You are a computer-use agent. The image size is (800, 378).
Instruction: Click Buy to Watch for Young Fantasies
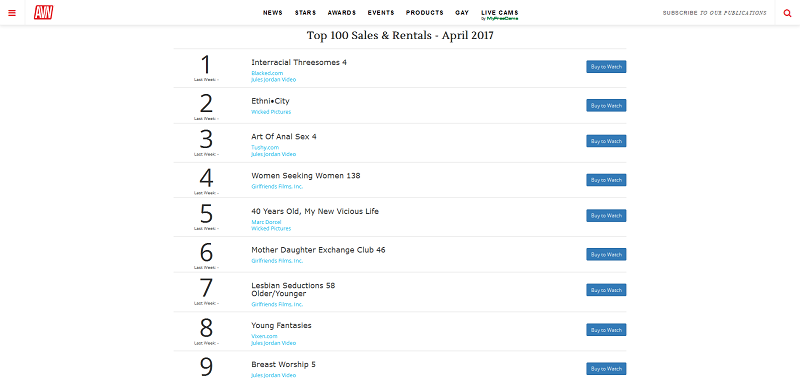606,330
